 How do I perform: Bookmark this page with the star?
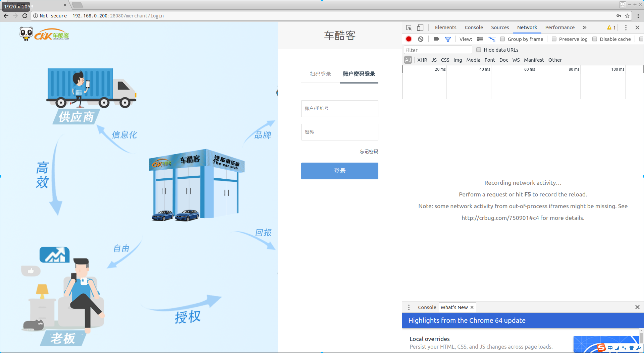click(627, 16)
